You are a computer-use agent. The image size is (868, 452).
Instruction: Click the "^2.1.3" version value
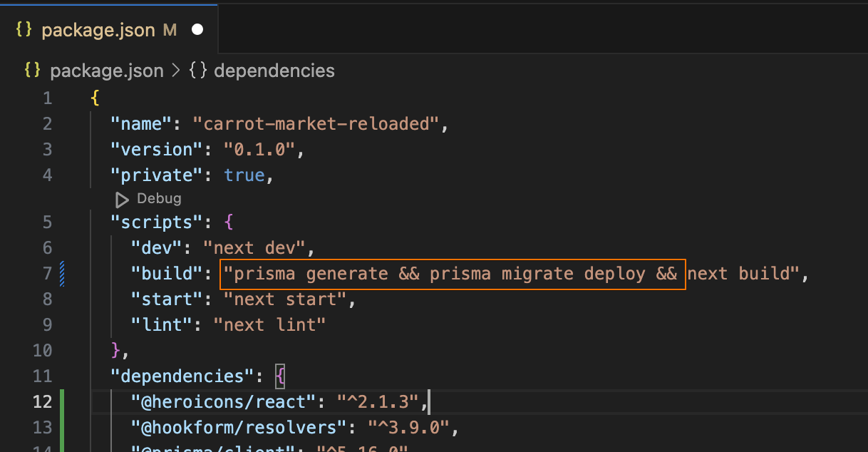tap(378, 402)
